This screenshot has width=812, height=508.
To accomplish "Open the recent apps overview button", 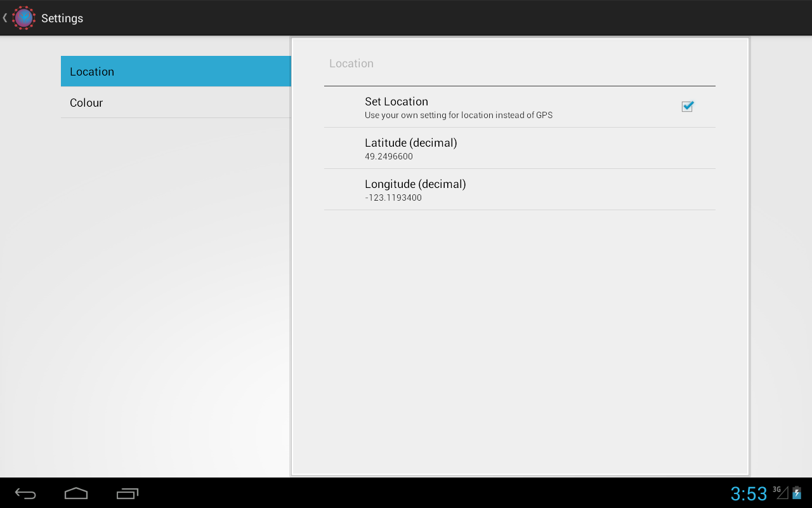I will pos(128,493).
